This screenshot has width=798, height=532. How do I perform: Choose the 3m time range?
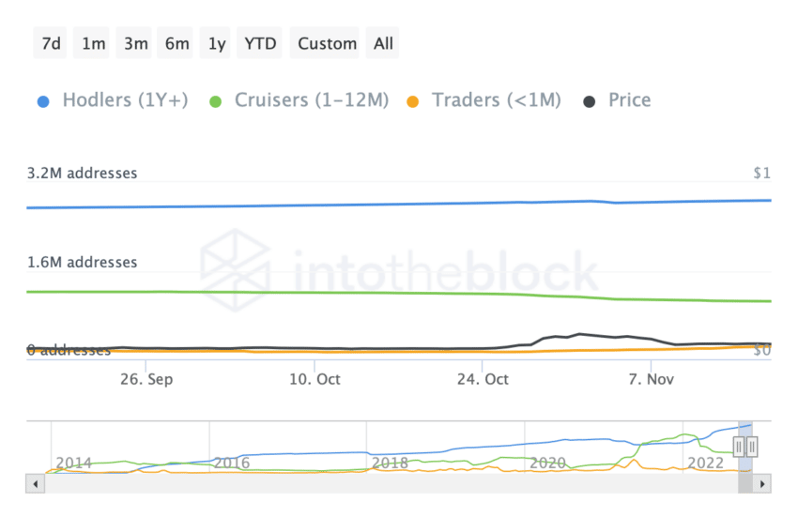tap(135, 43)
